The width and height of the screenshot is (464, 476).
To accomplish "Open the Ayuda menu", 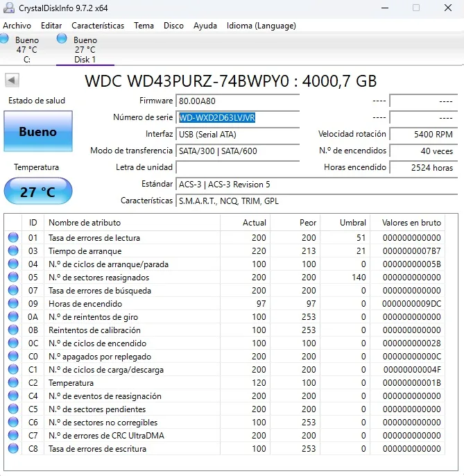I will pyautogui.click(x=205, y=26).
